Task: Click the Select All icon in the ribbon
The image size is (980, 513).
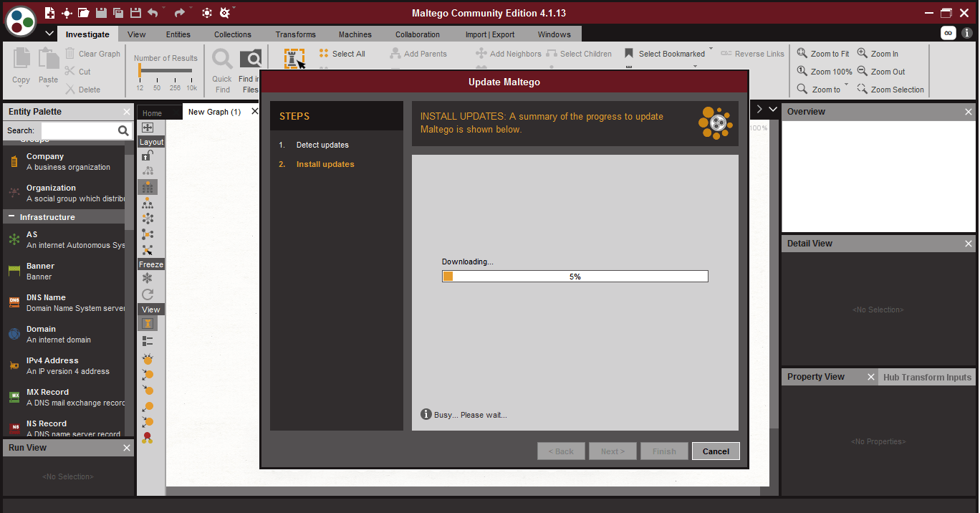Action: [324, 54]
